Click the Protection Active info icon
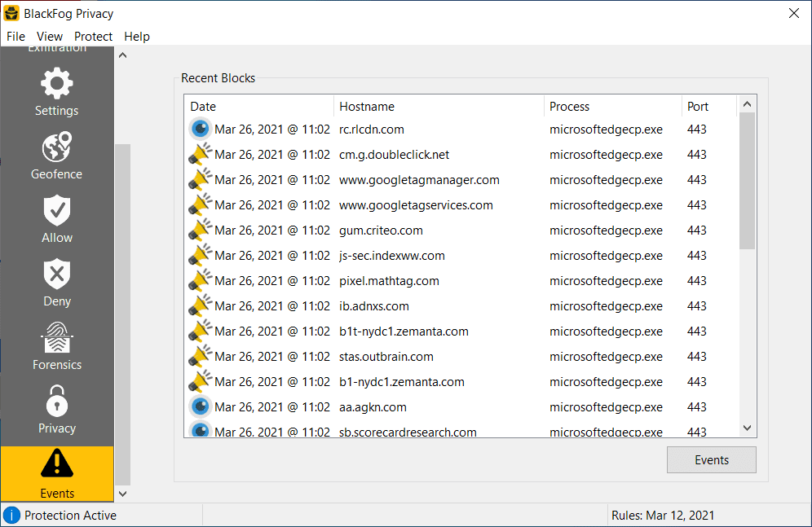This screenshot has height=527, width=812. pyautogui.click(x=12, y=515)
